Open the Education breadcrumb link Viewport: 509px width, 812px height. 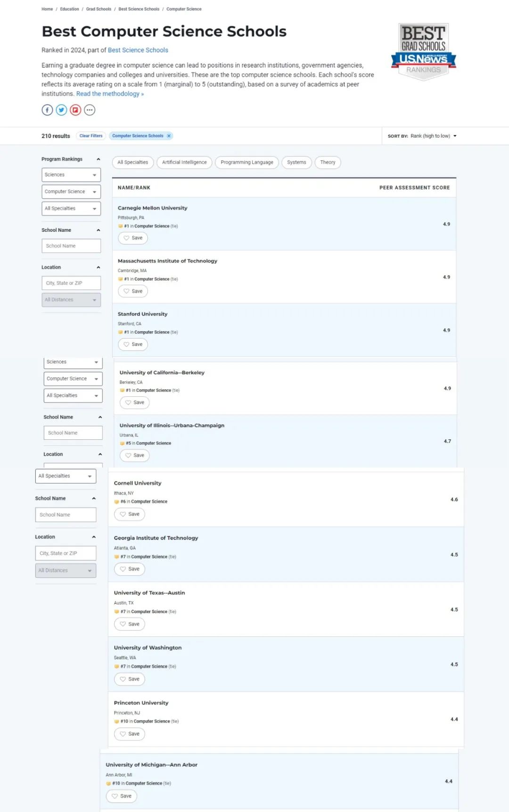pyautogui.click(x=69, y=9)
